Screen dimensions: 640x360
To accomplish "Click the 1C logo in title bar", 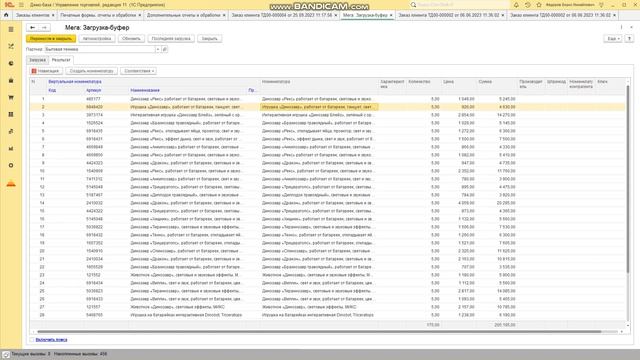I will pyautogui.click(x=9, y=5).
